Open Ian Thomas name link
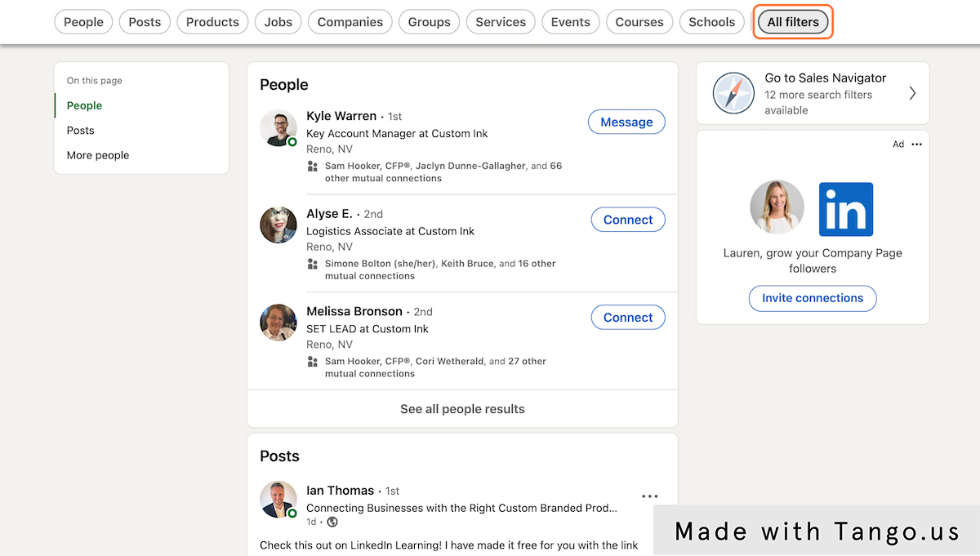Viewport: 980px width, 556px height. tap(340, 491)
